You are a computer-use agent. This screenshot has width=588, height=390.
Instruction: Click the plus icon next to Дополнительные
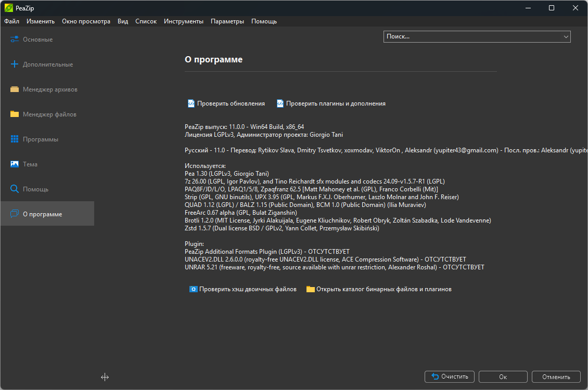pyautogui.click(x=14, y=64)
